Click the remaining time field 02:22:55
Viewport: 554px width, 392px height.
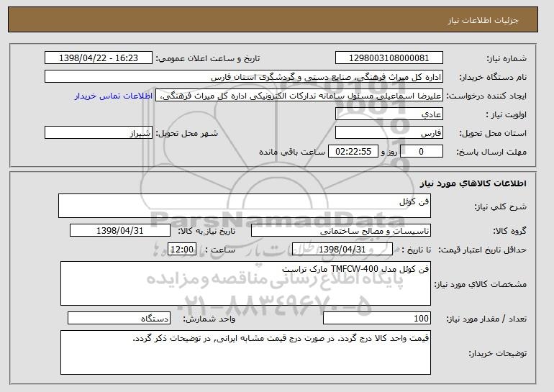pos(353,152)
